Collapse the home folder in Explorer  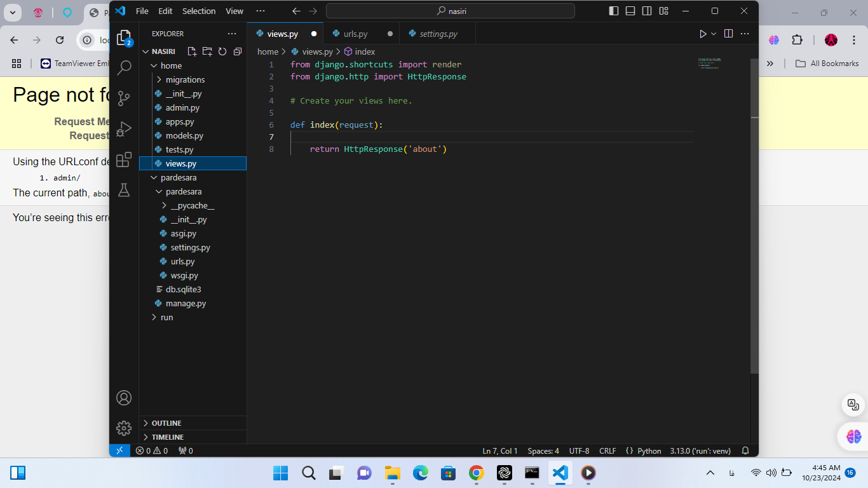(x=193, y=65)
